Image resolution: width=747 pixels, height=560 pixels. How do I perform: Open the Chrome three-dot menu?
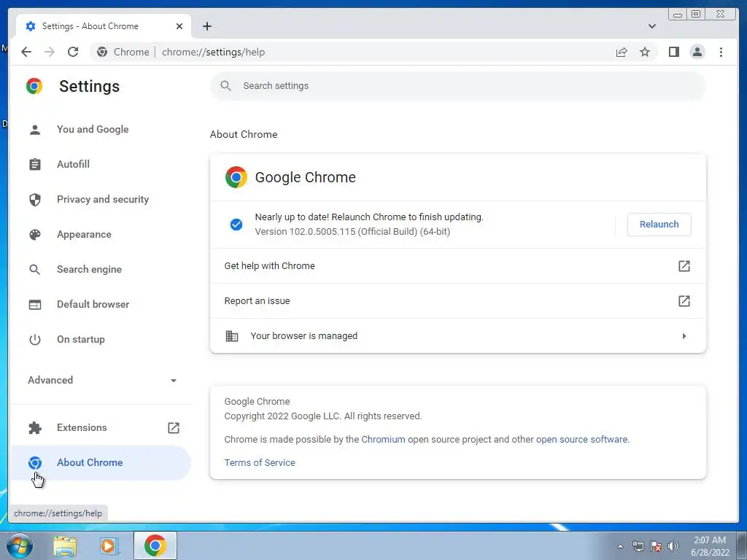721,52
